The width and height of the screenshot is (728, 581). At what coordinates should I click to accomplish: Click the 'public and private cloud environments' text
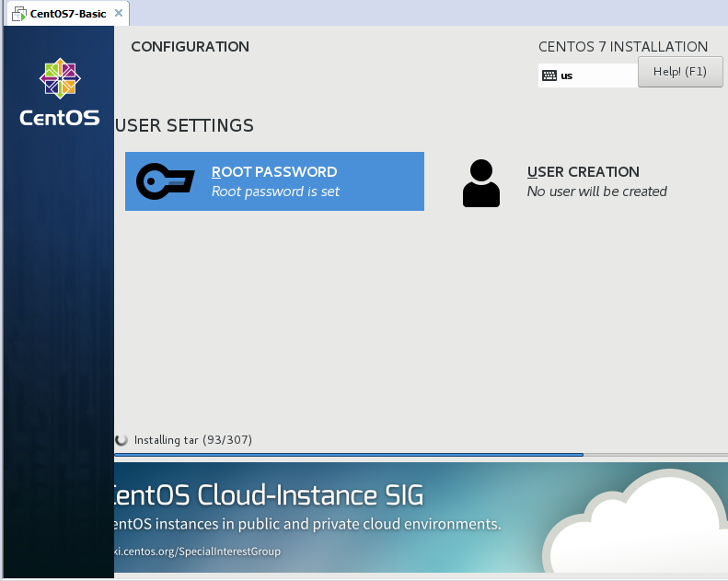point(370,524)
